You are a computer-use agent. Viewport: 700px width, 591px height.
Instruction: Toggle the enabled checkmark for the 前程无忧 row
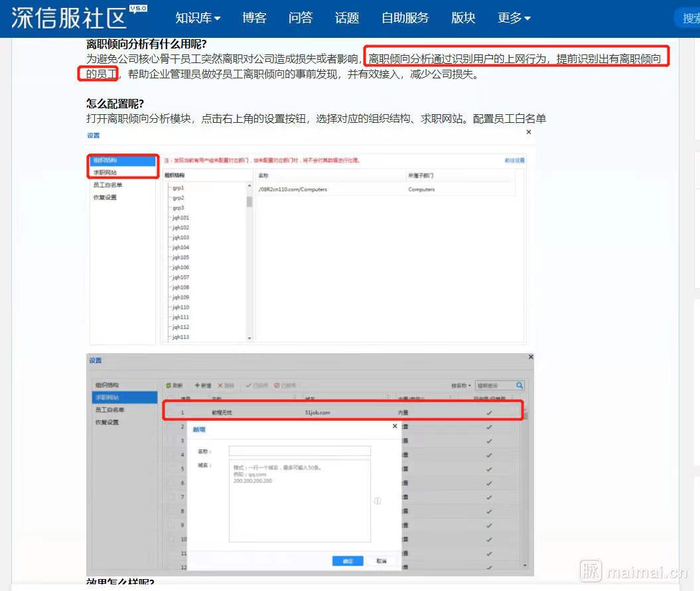pyautogui.click(x=489, y=410)
